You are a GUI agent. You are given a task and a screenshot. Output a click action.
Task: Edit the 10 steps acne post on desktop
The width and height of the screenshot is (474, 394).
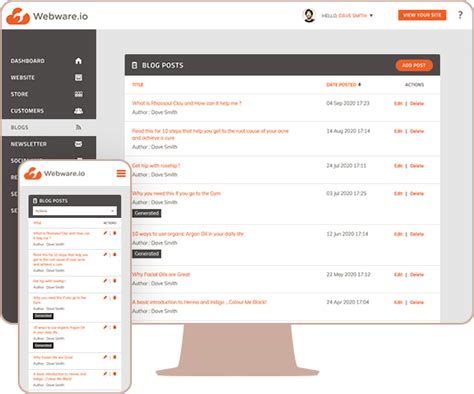pyautogui.click(x=398, y=131)
